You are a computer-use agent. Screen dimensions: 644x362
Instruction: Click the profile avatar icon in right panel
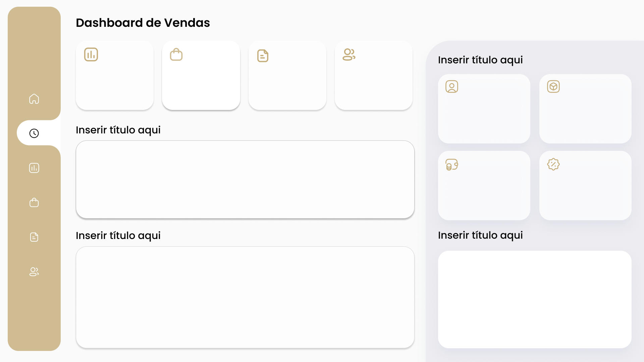pyautogui.click(x=452, y=86)
